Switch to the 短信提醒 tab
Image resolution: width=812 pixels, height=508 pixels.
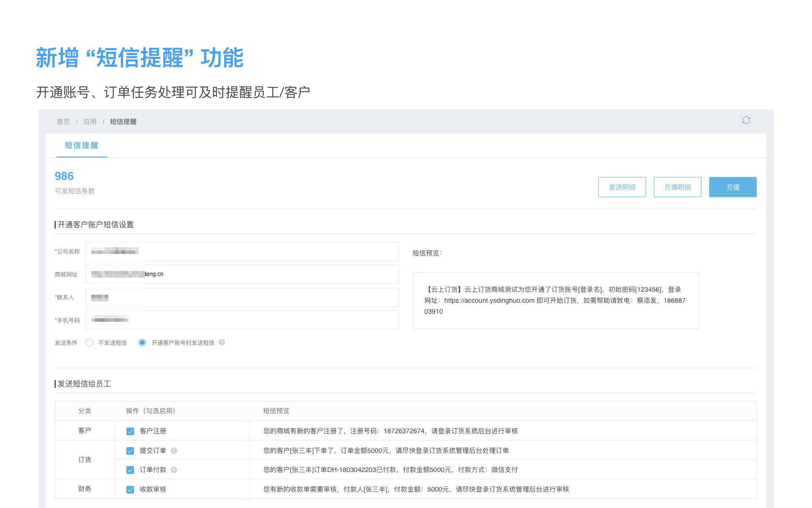click(x=82, y=146)
